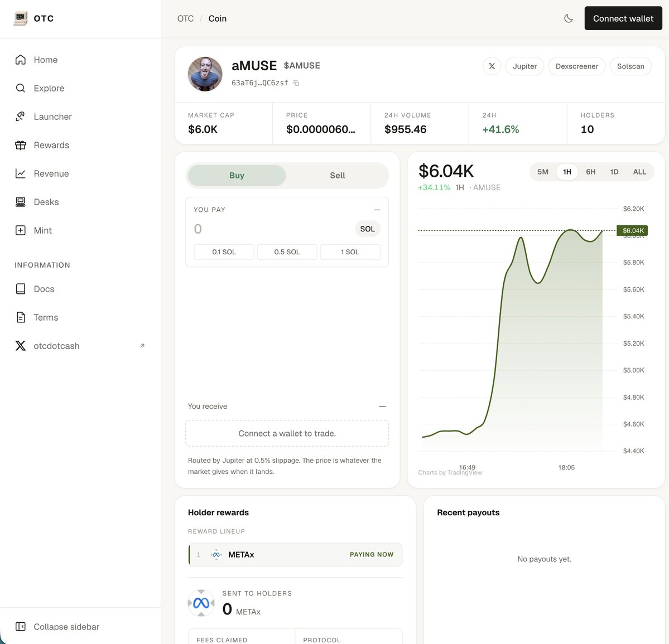
Task: Click the Charts by TradingView attribution
Action: tap(450, 473)
